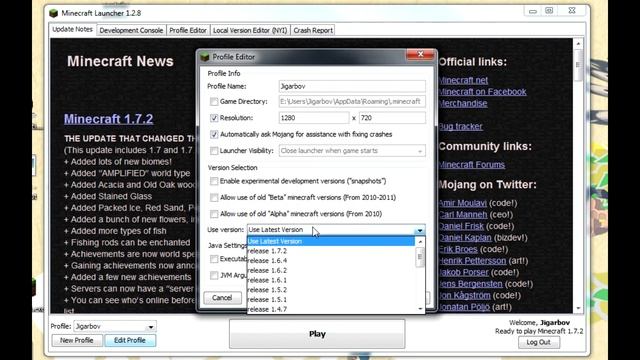Open the Bug tracker link
This screenshot has height=360, width=640.
click(x=460, y=127)
